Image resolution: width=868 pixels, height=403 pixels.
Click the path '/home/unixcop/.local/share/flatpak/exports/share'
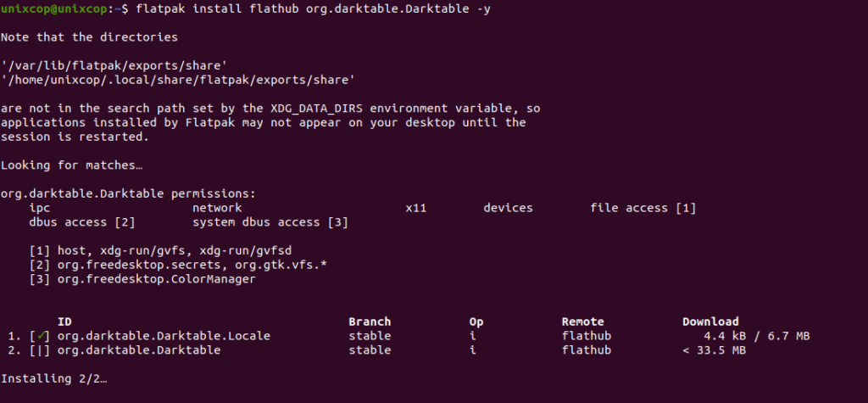pos(178,81)
